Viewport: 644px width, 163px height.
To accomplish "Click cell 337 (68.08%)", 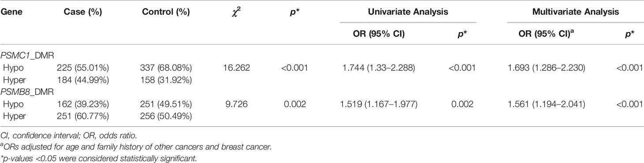I will click(x=168, y=69).
